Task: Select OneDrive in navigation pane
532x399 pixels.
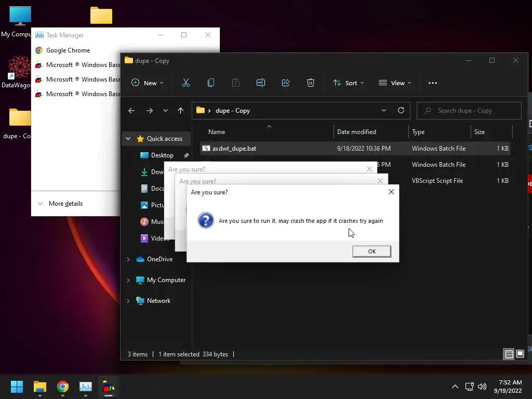Action: pos(159,259)
